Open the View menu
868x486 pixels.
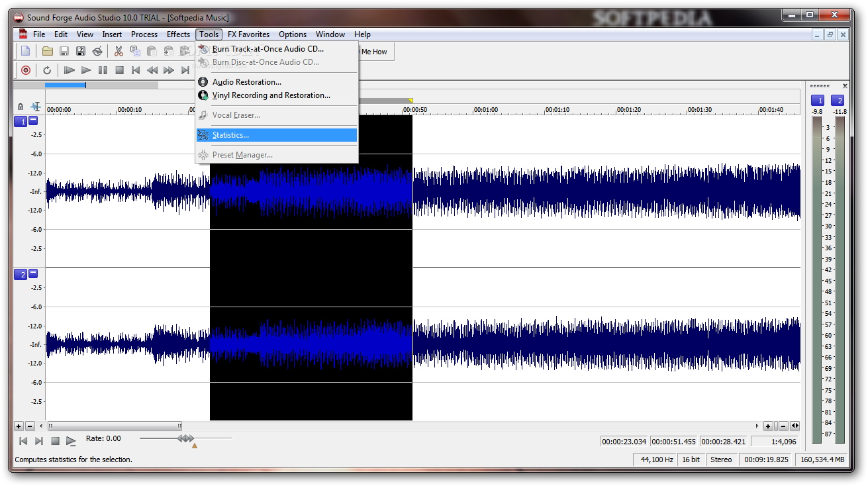pos(85,34)
